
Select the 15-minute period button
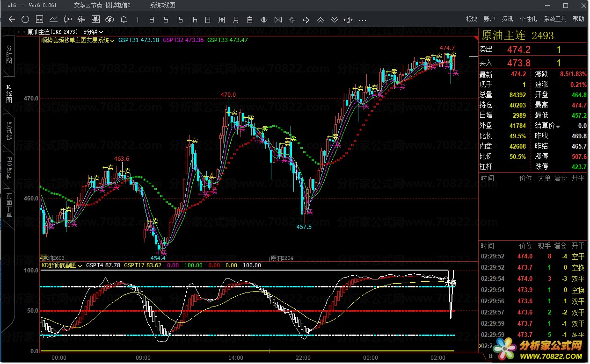pyautogui.click(x=180, y=19)
